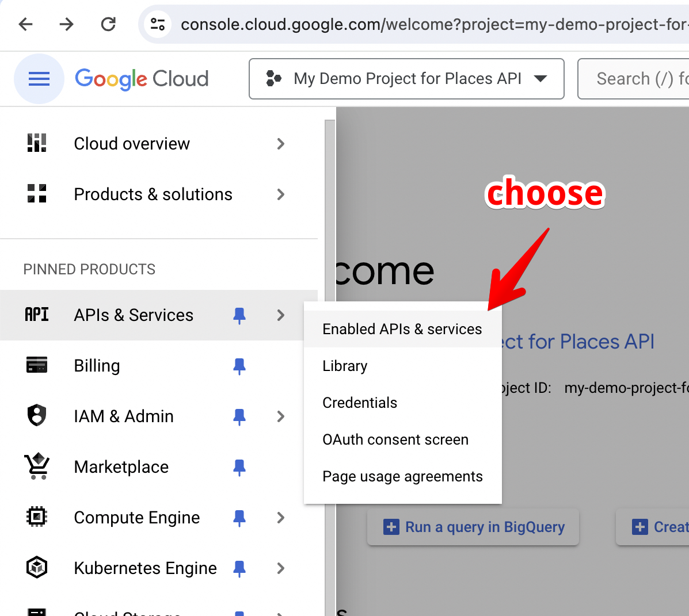Unpin Compute Engine from the sidebar
This screenshot has width=689, height=616.
[x=239, y=518]
